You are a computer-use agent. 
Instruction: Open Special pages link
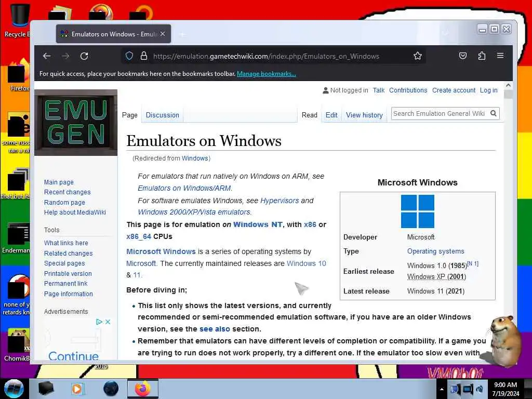(x=64, y=263)
